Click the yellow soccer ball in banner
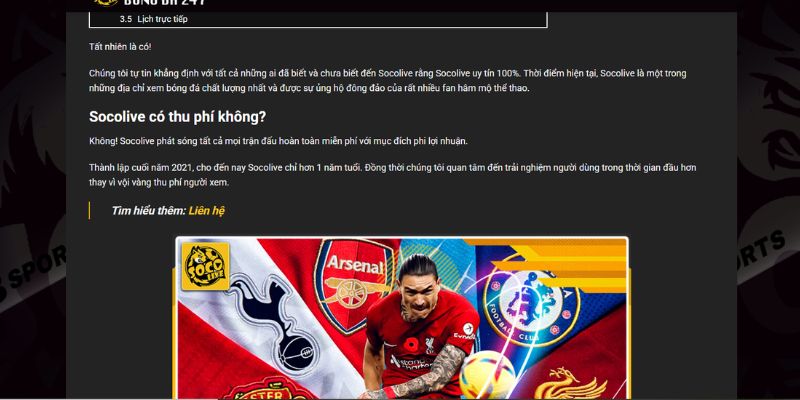 [488, 376]
